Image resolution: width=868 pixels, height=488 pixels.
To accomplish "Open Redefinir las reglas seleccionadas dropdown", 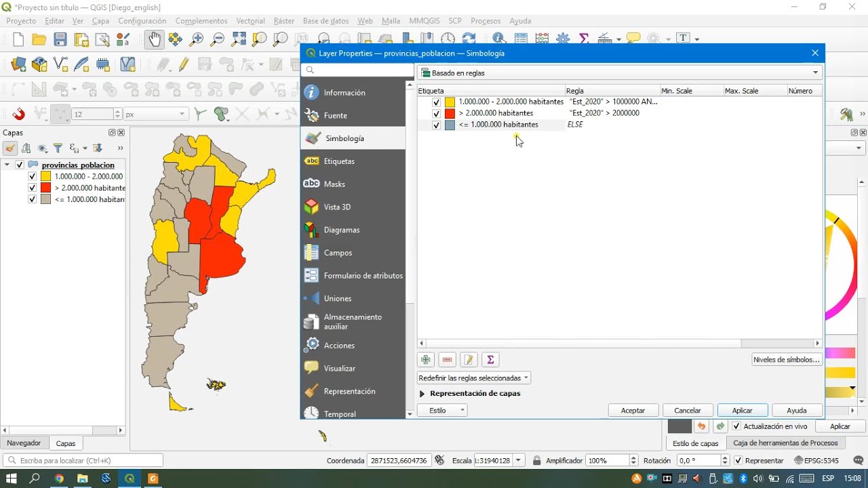I will tap(474, 378).
